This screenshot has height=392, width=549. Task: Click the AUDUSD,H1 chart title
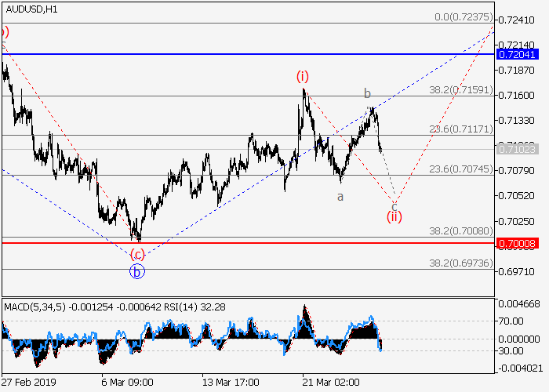(30, 9)
